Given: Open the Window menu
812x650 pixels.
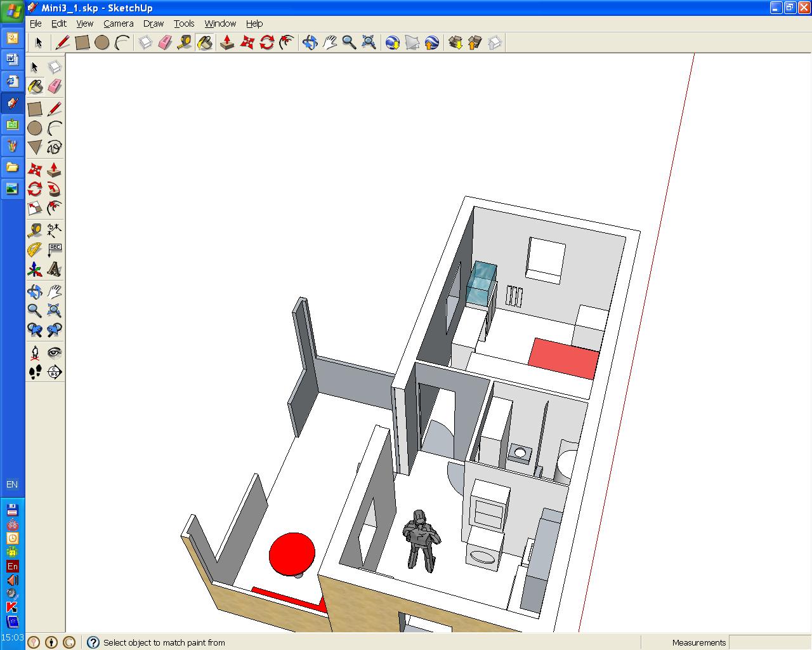Looking at the screenshot, I should 220,23.
